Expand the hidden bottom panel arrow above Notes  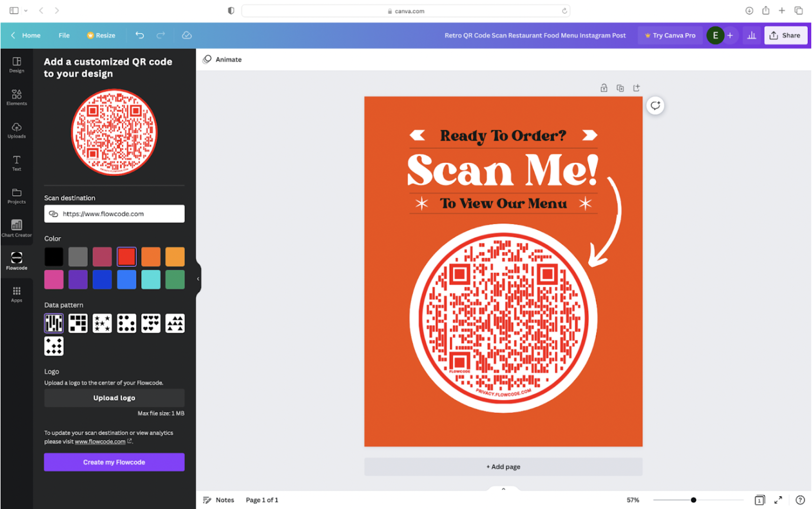coord(503,488)
